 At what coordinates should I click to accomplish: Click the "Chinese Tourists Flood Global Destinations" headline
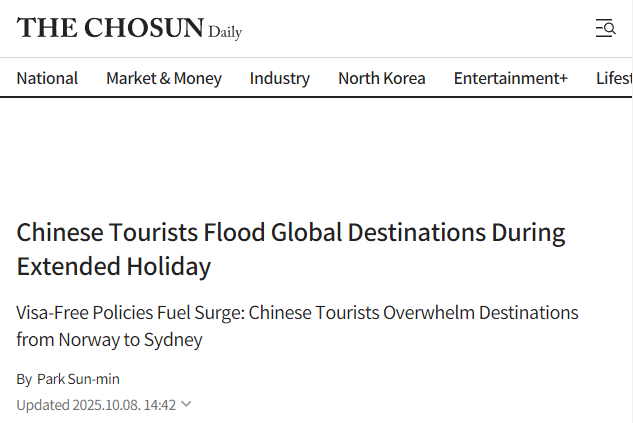290,233
